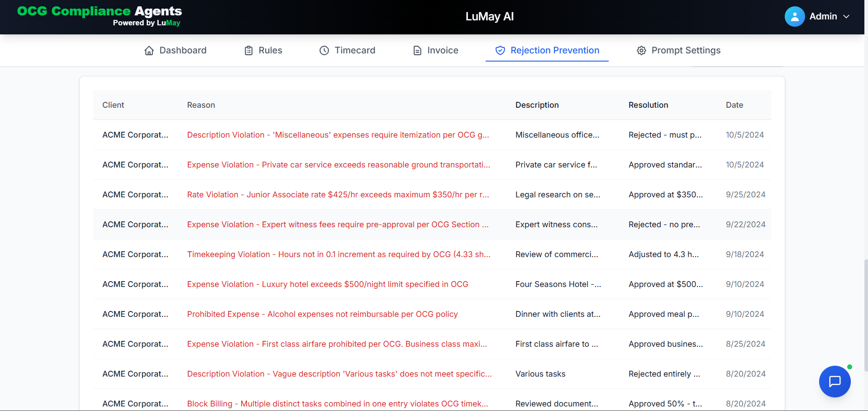Click the Dashboard home icon

point(149,51)
